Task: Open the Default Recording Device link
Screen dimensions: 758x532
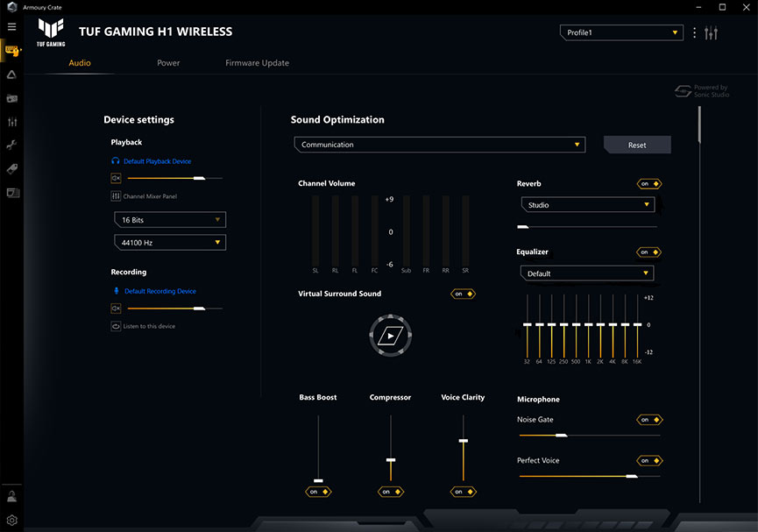Action: point(160,291)
